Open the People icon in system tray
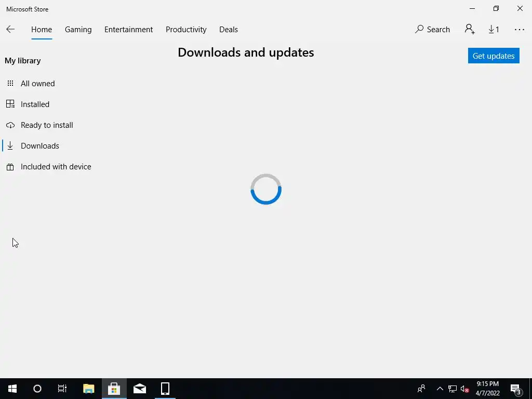Viewport: 532px width, 399px height. pyautogui.click(x=421, y=389)
